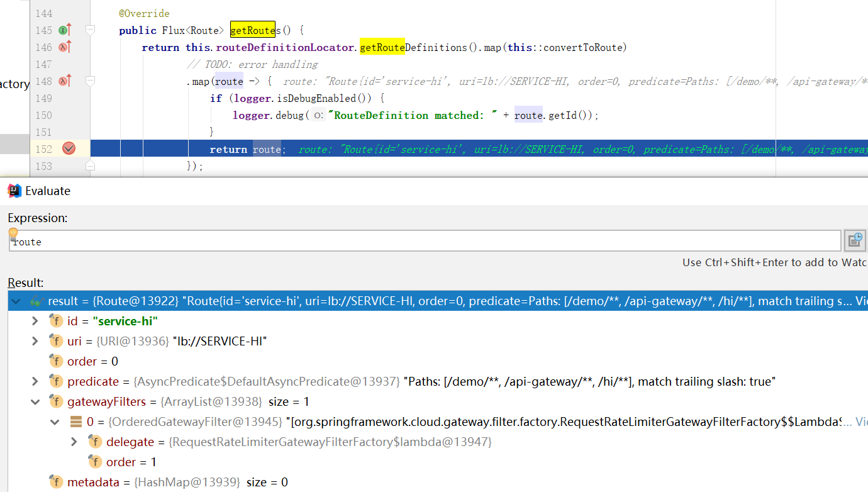
Task: Click field icon of uri entry
Action: (56, 342)
